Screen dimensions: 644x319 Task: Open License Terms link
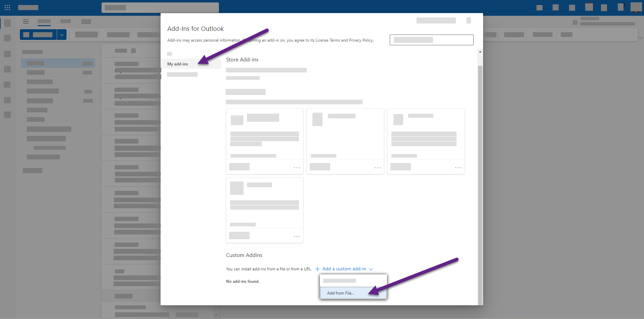coord(328,40)
